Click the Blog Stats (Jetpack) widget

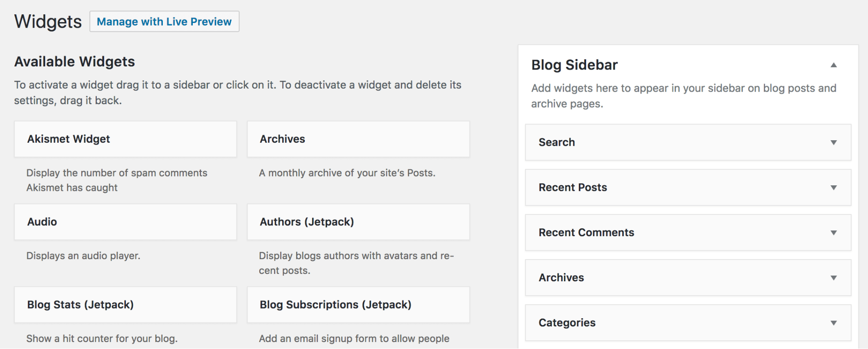125,305
